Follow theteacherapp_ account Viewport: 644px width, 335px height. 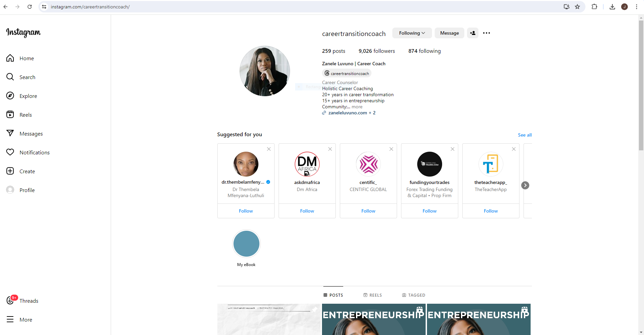pyautogui.click(x=491, y=211)
